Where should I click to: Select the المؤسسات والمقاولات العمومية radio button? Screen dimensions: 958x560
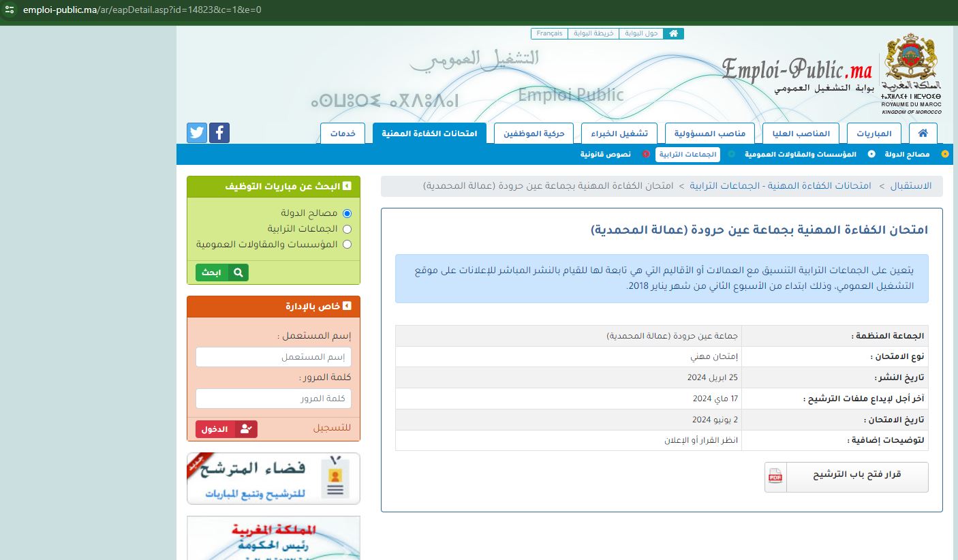(x=347, y=245)
